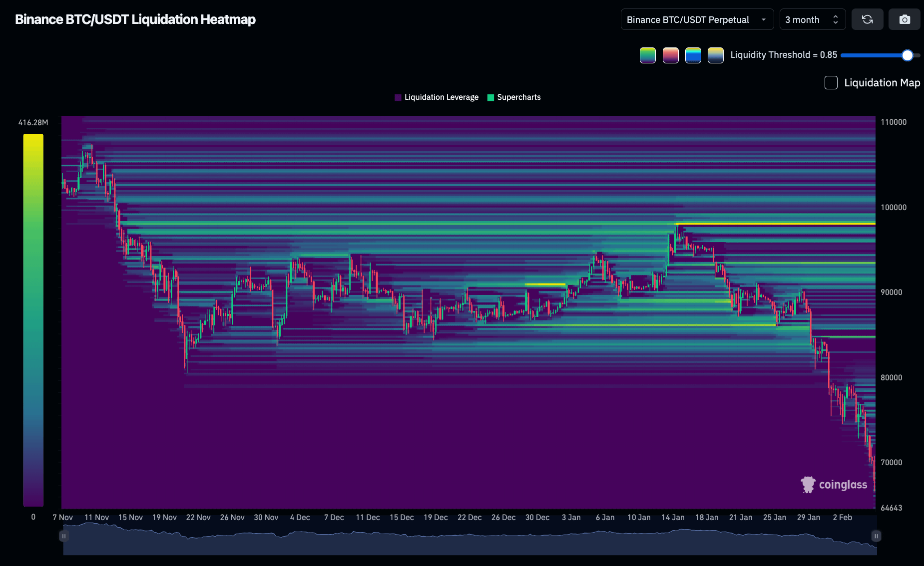Click the Liquidity Threshold slider handle
Viewport: 924px width, 566px height.
click(x=907, y=55)
